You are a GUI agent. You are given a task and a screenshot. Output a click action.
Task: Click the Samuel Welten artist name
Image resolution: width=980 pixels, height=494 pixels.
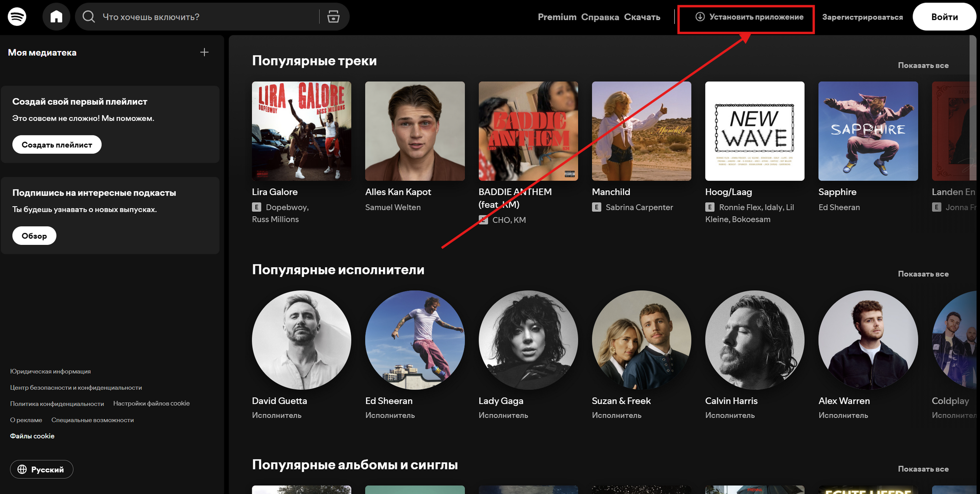pos(393,207)
